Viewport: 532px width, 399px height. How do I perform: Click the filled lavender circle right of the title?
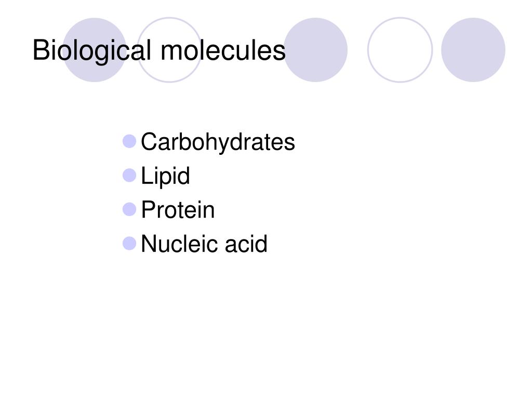click(x=315, y=50)
